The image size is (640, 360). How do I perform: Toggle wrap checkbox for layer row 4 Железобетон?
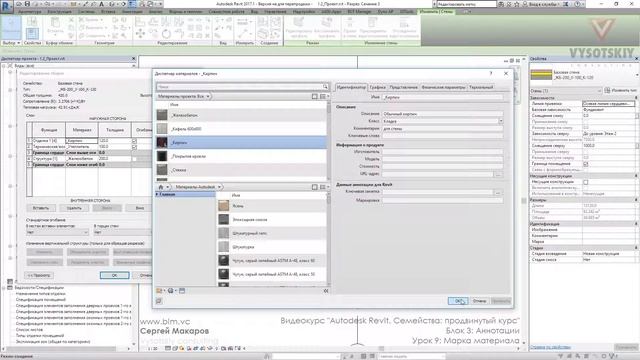pos(134,159)
